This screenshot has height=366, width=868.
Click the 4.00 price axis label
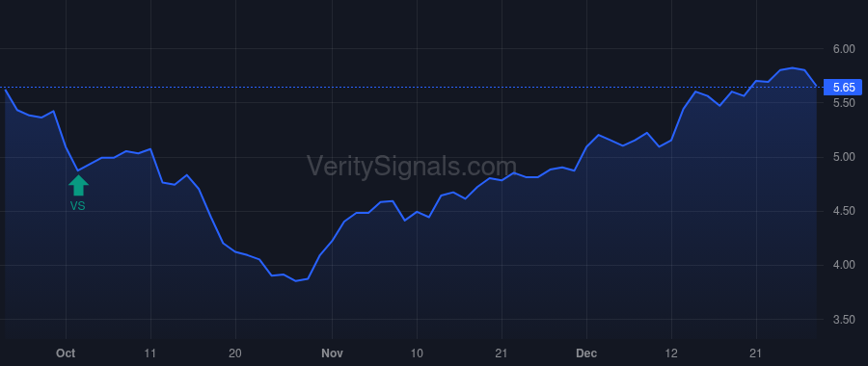point(844,266)
